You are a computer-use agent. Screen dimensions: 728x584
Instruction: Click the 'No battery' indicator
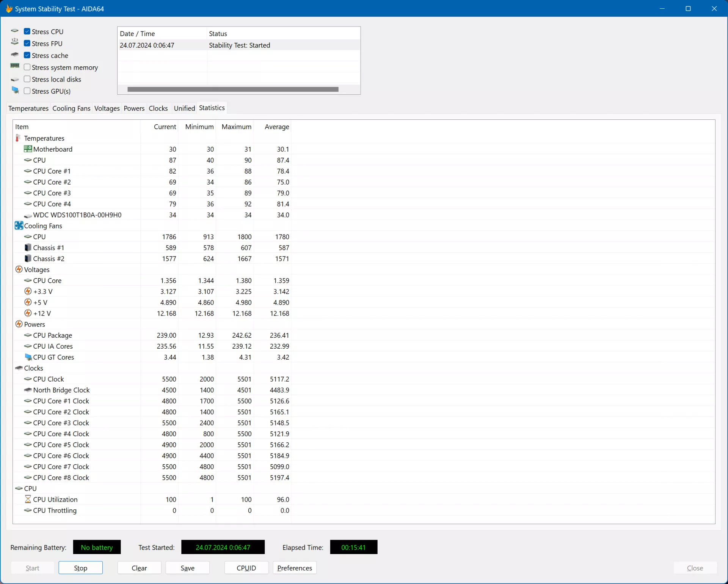[x=97, y=547]
